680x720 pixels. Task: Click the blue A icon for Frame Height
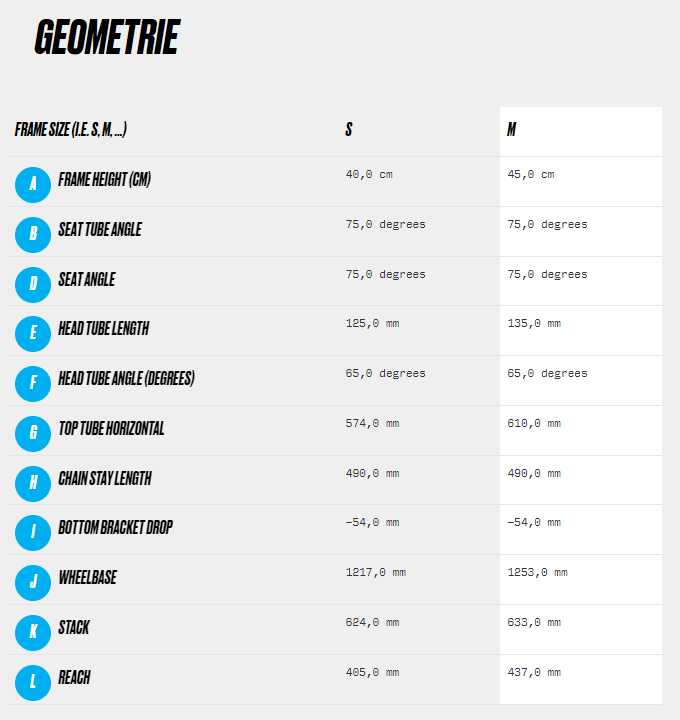[33, 185]
